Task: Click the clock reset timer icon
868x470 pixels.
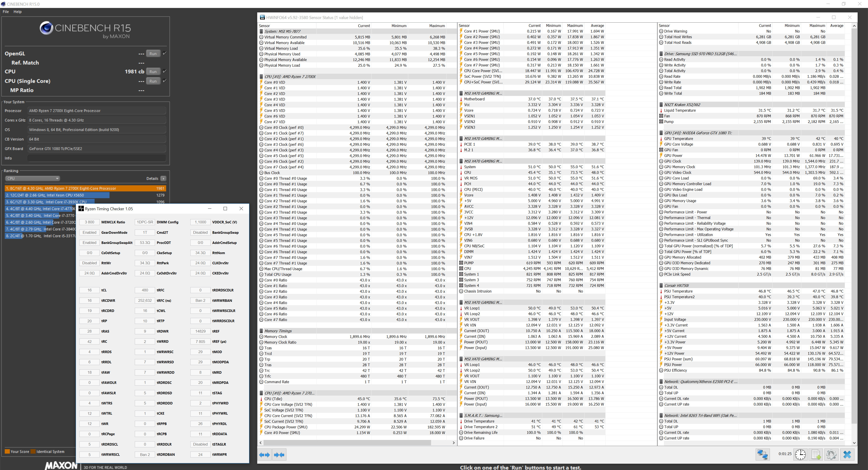Action: tap(800, 454)
